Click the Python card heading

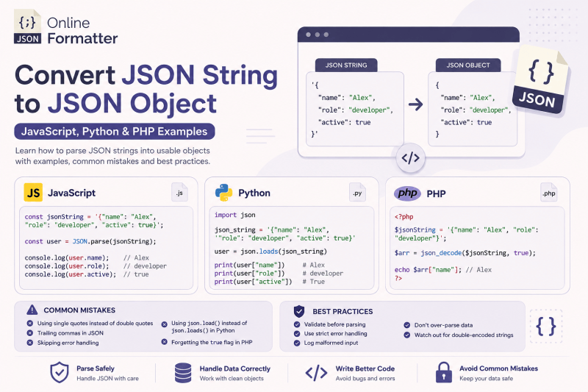(254, 193)
